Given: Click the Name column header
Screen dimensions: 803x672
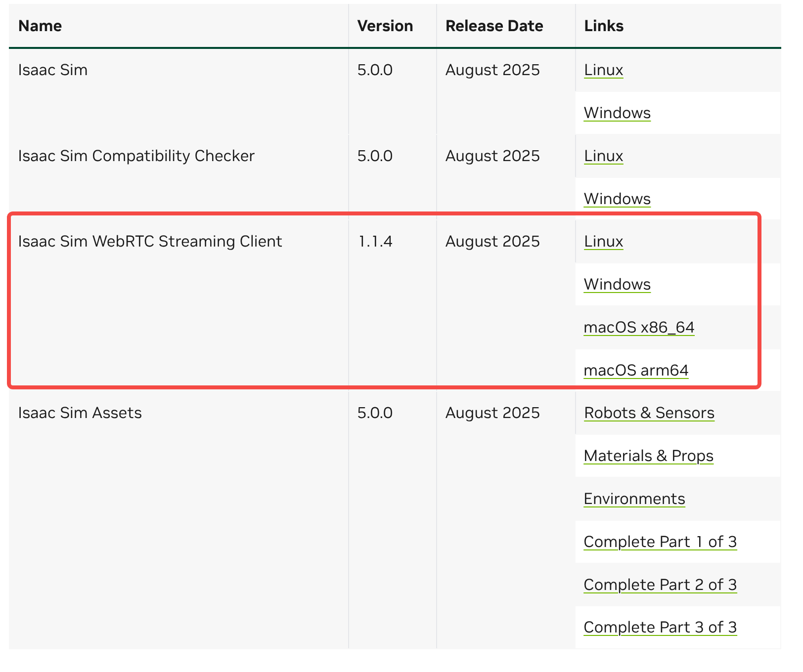Looking at the screenshot, I should 40,26.
